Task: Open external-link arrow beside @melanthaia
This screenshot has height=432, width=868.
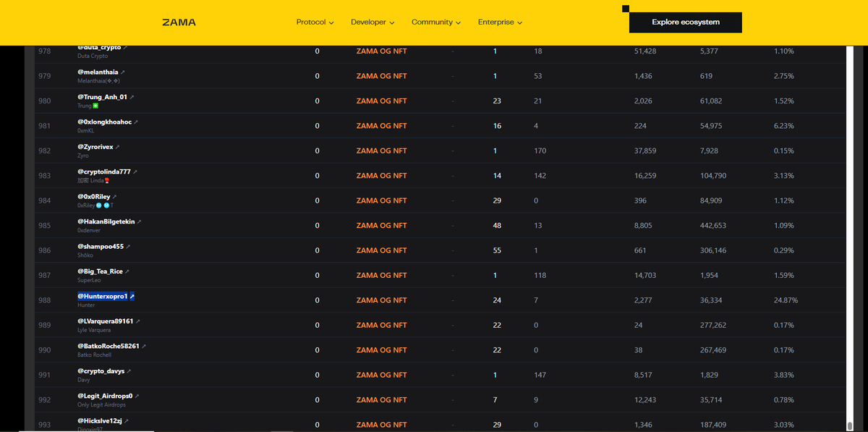Action: [x=123, y=72]
